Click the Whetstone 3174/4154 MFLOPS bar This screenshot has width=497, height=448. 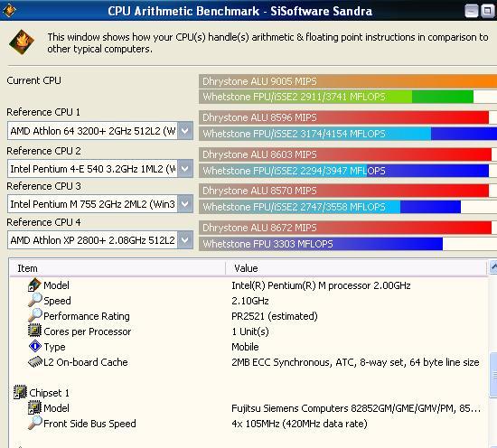coord(348,134)
